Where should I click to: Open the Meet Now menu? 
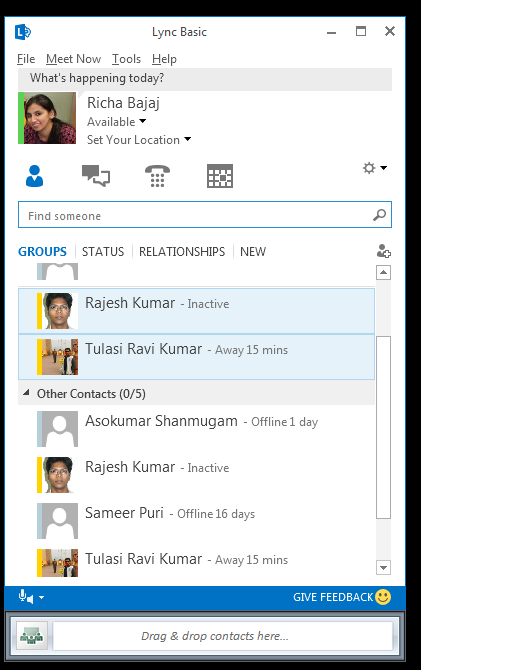tap(73, 59)
